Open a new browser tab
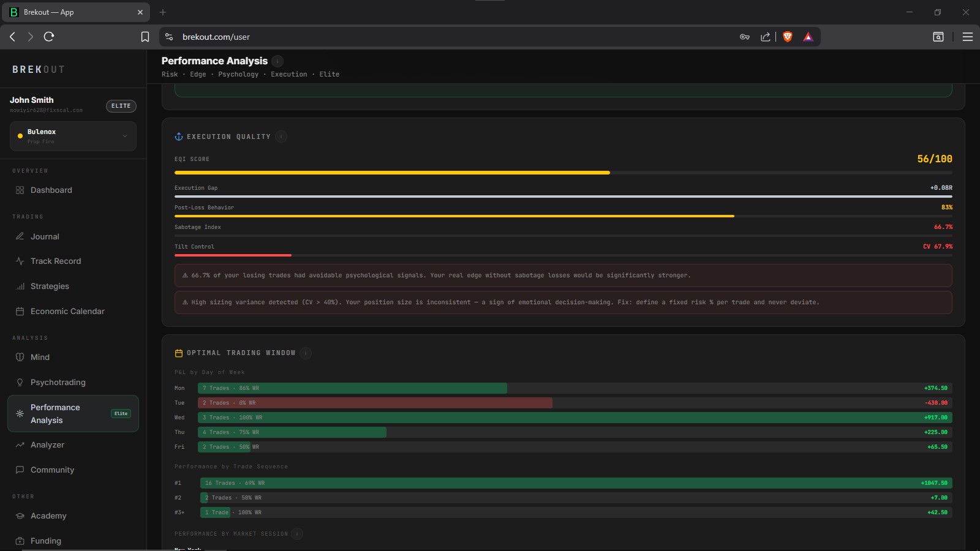Viewport: 980px width, 551px height. (163, 12)
